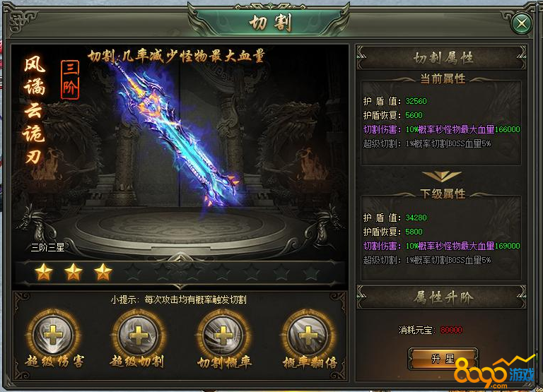Screen dimensions: 543x392
Task: Click the 切割属性 panel header
Action: pyautogui.click(x=442, y=57)
